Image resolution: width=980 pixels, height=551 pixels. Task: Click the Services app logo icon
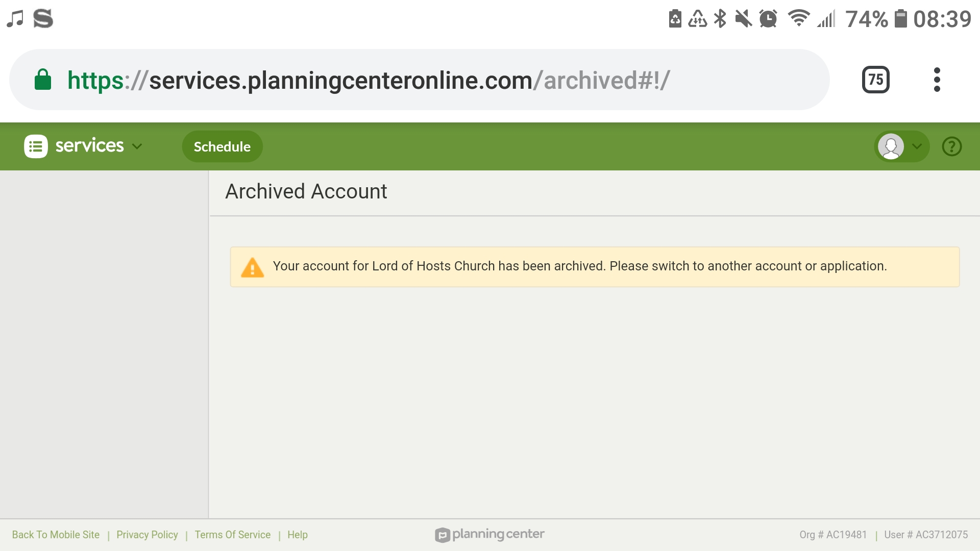[36, 146]
